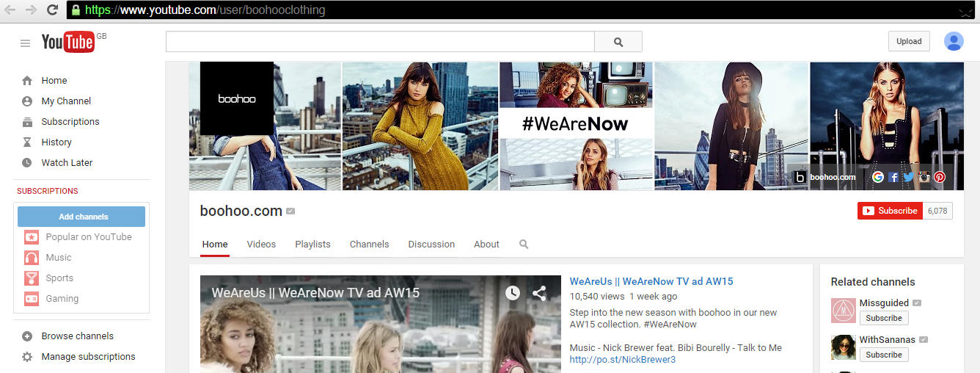Open the account avatar icon
This screenshot has height=373, width=980.
pyautogui.click(x=954, y=41)
